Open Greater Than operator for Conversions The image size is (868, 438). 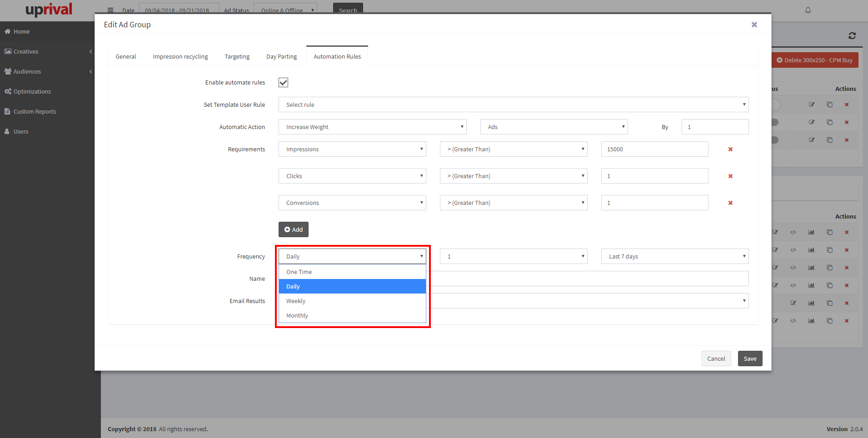click(514, 203)
